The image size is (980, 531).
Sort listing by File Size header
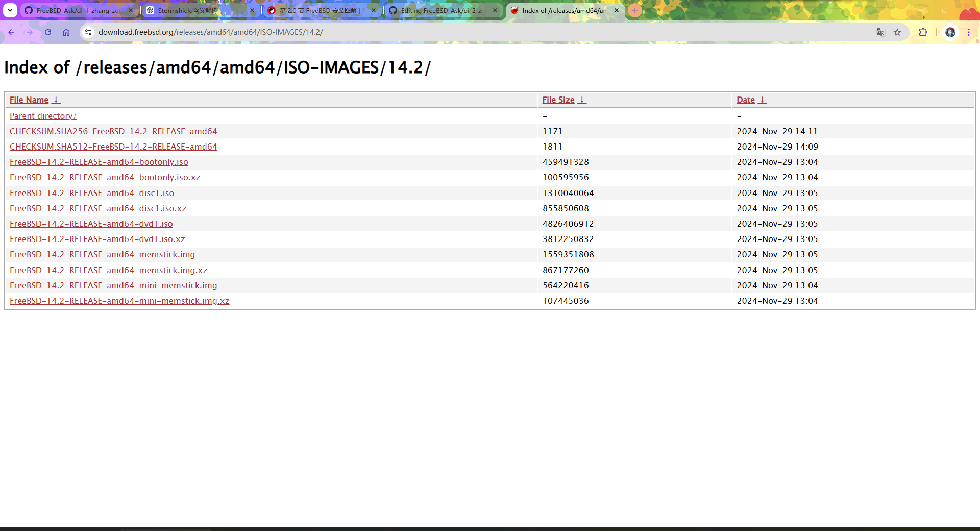point(558,100)
